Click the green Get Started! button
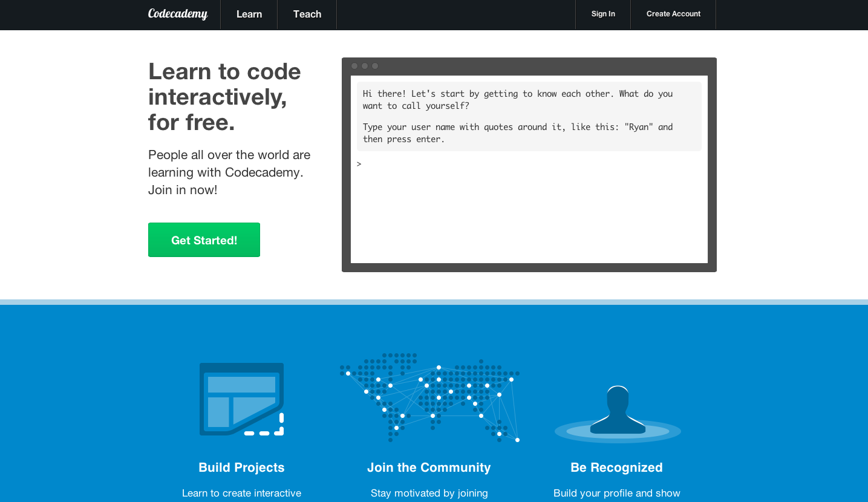Screen dimensions: 868x502 point(204,240)
